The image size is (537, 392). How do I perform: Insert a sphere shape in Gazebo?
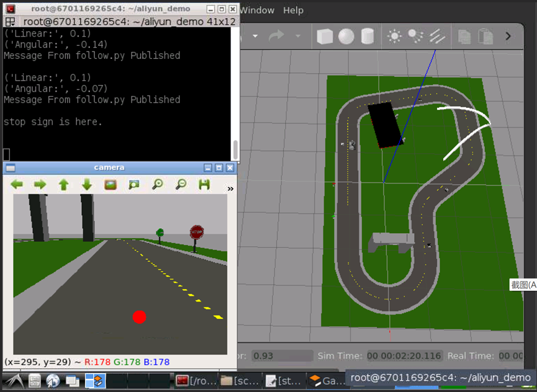[346, 36]
